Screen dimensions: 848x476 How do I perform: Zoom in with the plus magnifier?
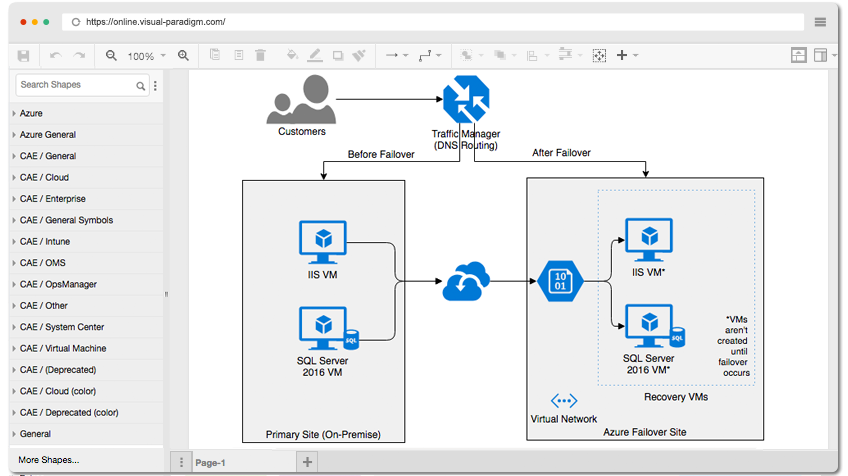183,56
